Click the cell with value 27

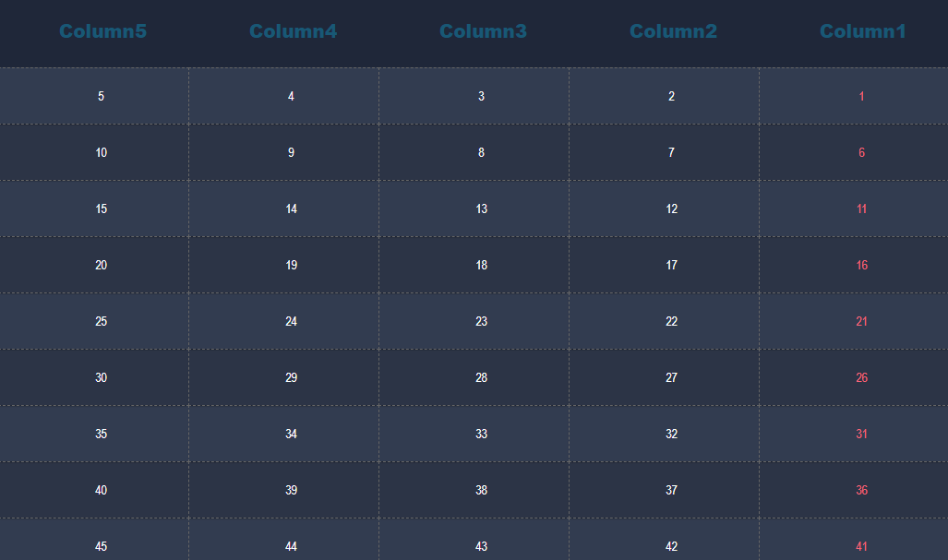click(671, 377)
